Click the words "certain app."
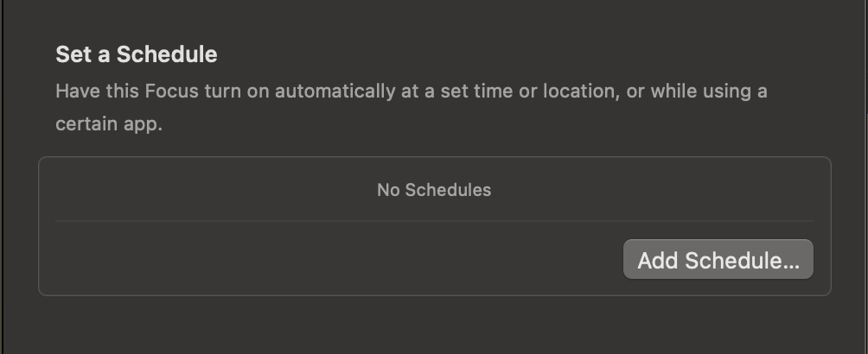 click(109, 124)
